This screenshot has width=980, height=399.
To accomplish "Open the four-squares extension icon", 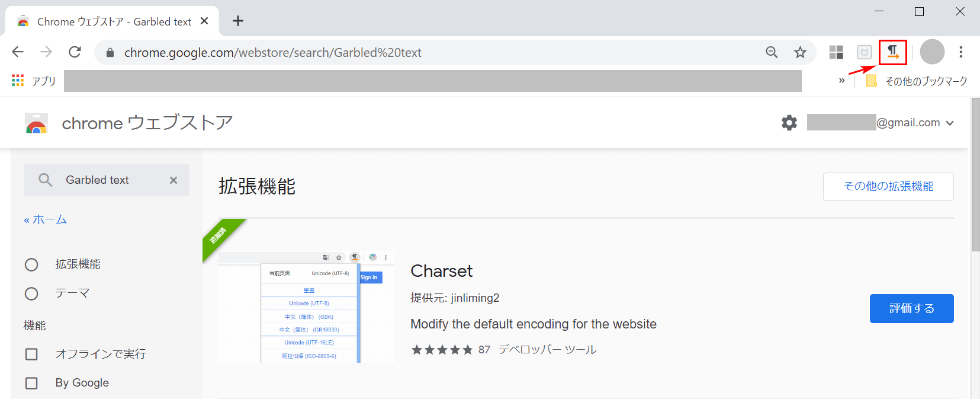I will (x=836, y=52).
